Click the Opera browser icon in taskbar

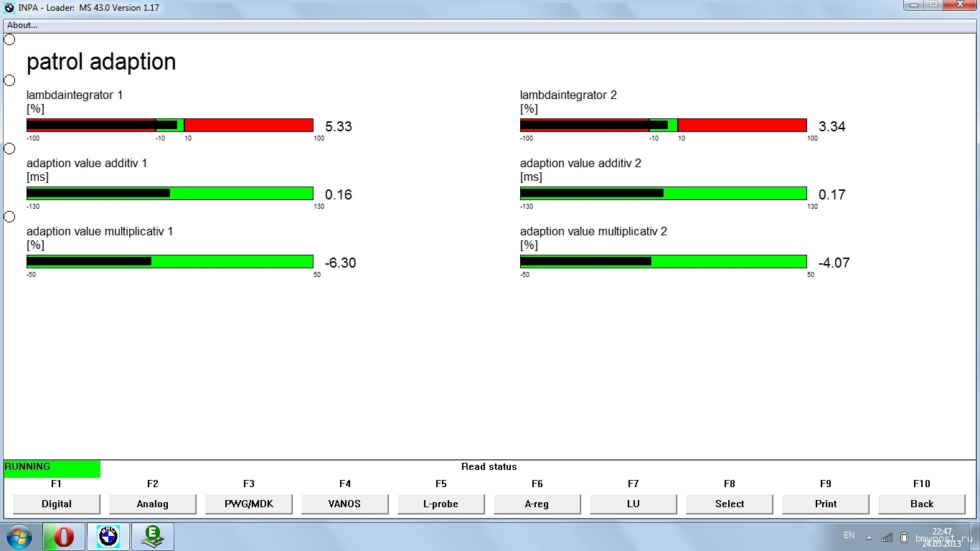click(64, 537)
